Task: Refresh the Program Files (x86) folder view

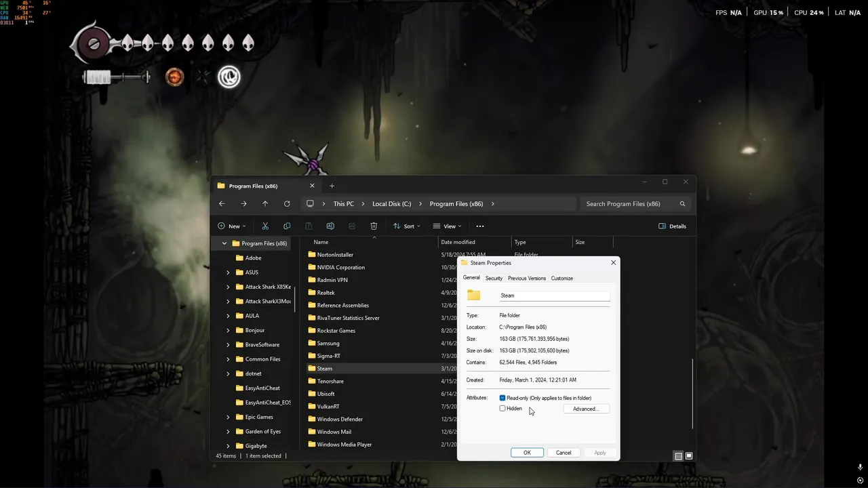Action: (x=287, y=204)
